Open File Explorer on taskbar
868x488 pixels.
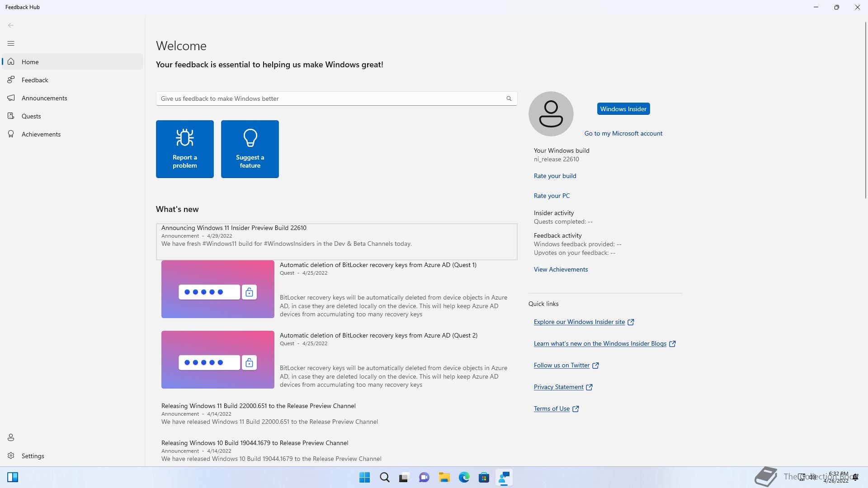[444, 478]
